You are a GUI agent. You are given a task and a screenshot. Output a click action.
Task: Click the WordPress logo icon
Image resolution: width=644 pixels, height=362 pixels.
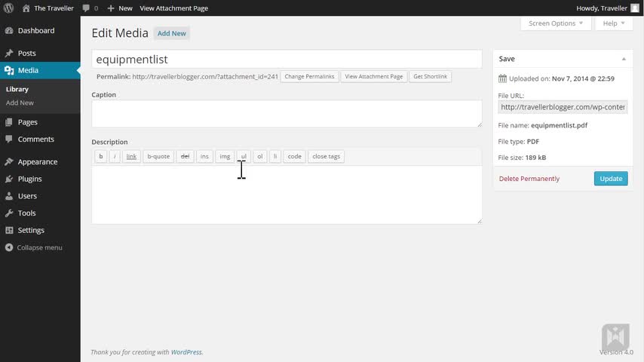(x=8, y=8)
